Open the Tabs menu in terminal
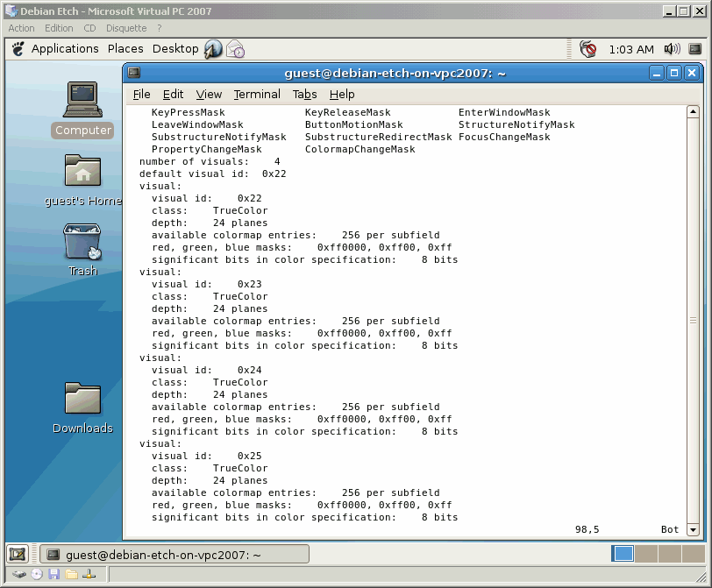 tap(304, 94)
